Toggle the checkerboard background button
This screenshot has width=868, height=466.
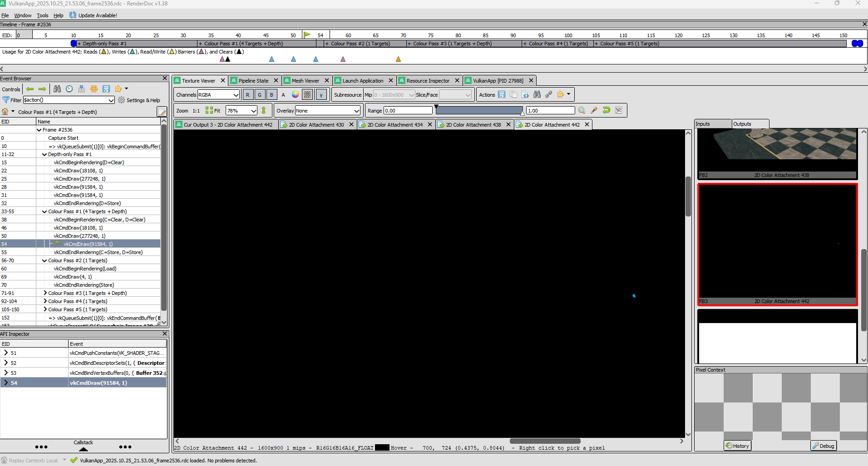point(308,94)
